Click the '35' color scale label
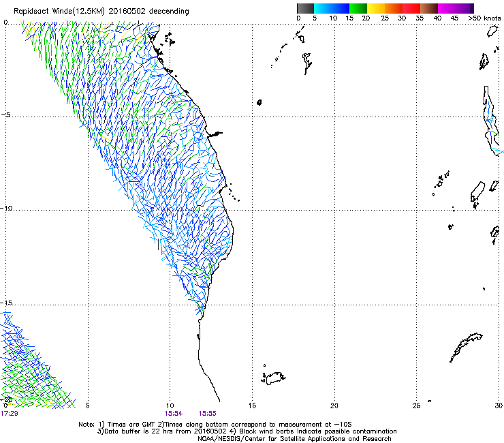This screenshot has height=443, width=504. [420, 18]
